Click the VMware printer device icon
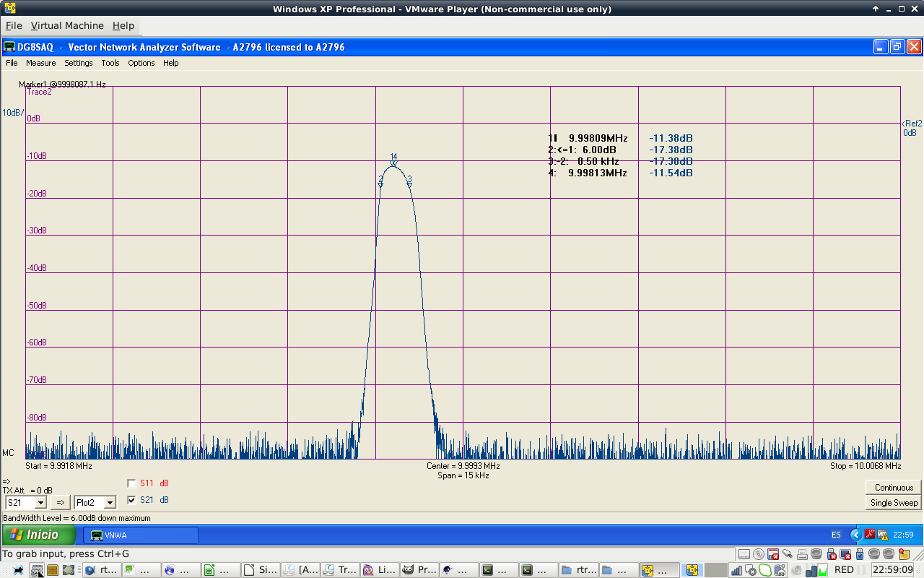The width and height of the screenshot is (924, 578). pyautogui.click(x=801, y=554)
